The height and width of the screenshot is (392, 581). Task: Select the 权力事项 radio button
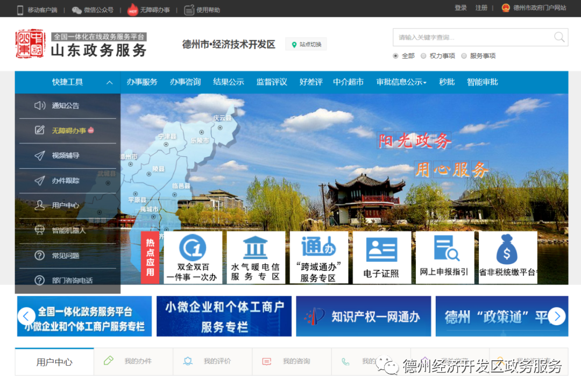coord(423,56)
